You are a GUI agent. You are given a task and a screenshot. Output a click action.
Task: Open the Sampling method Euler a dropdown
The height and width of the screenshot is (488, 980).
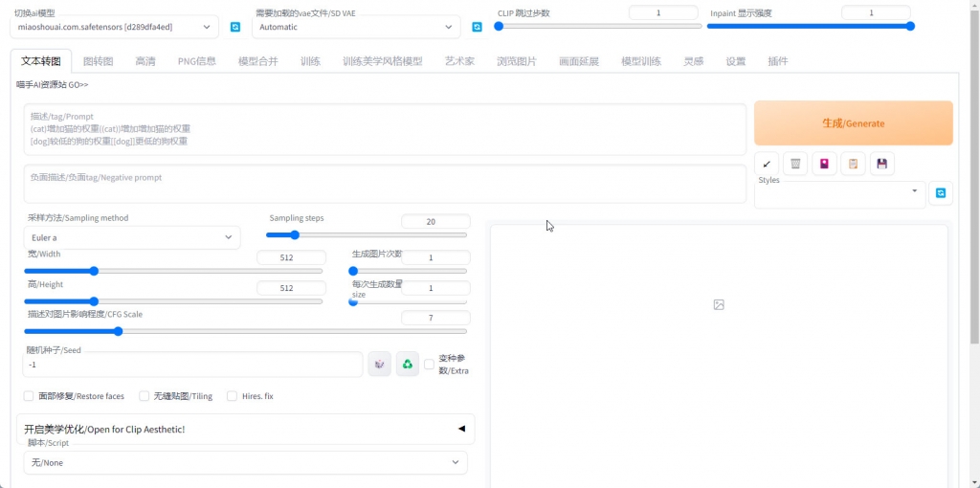click(x=132, y=237)
